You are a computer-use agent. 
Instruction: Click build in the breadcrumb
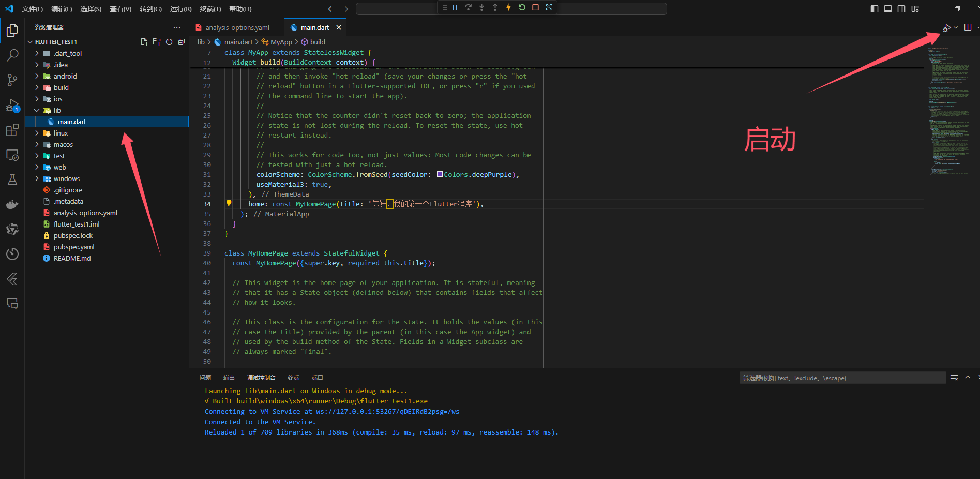pos(318,42)
